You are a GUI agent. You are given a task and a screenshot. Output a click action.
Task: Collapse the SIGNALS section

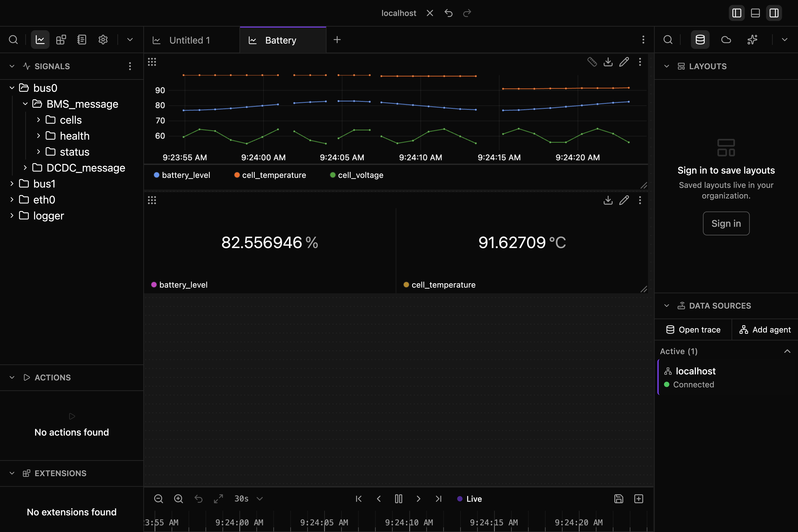click(x=12, y=66)
